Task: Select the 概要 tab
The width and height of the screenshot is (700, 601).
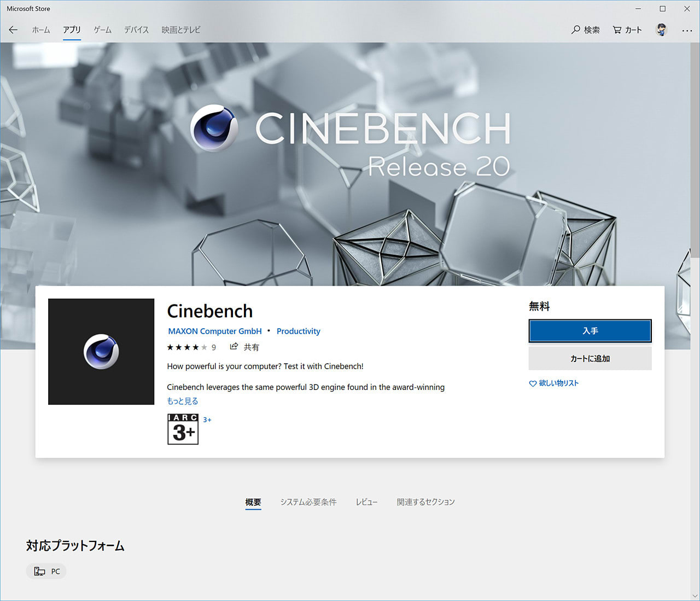Action: tap(253, 502)
